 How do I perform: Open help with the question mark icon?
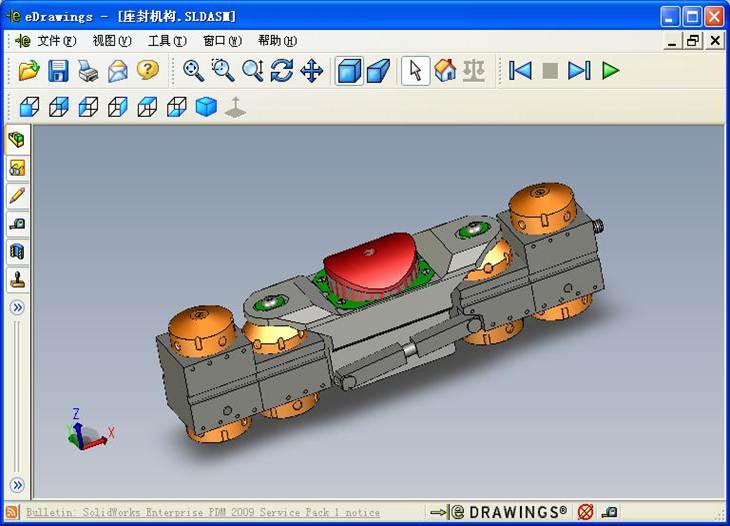click(x=148, y=70)
